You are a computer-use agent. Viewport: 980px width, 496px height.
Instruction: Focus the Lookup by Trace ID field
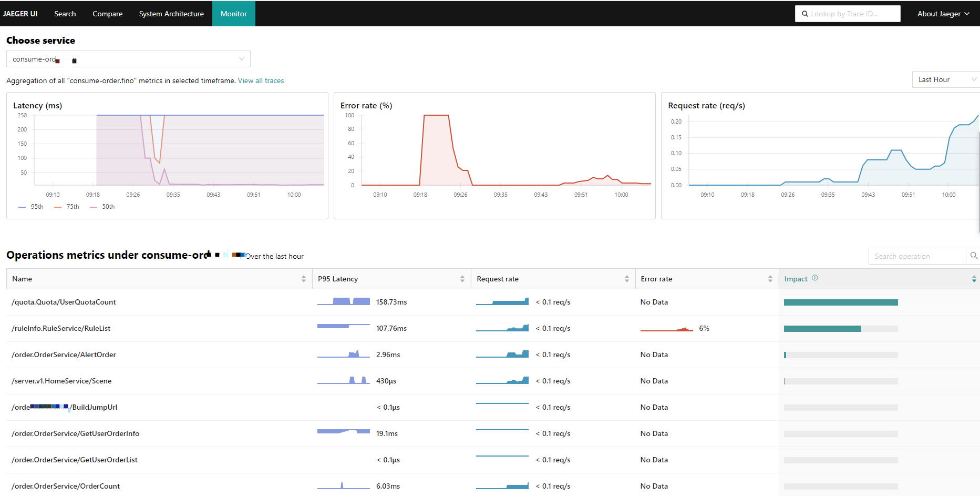[x=852, y=14]
